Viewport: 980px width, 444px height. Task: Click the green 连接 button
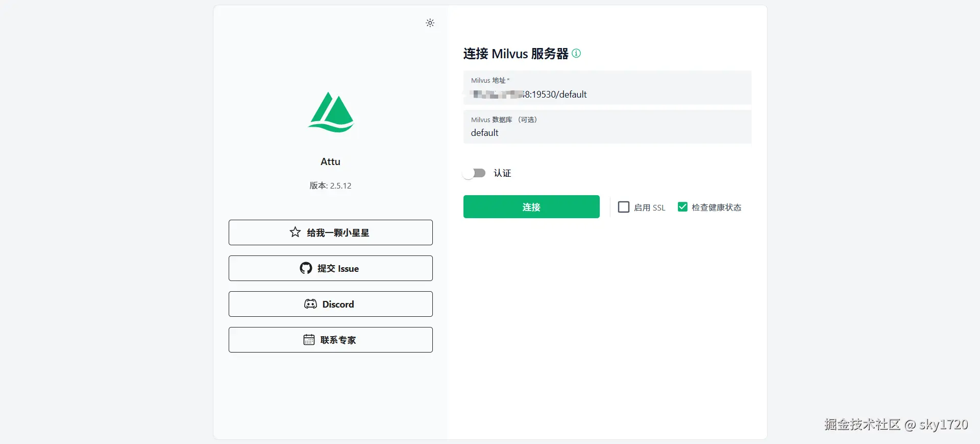[x=531, y=207]
